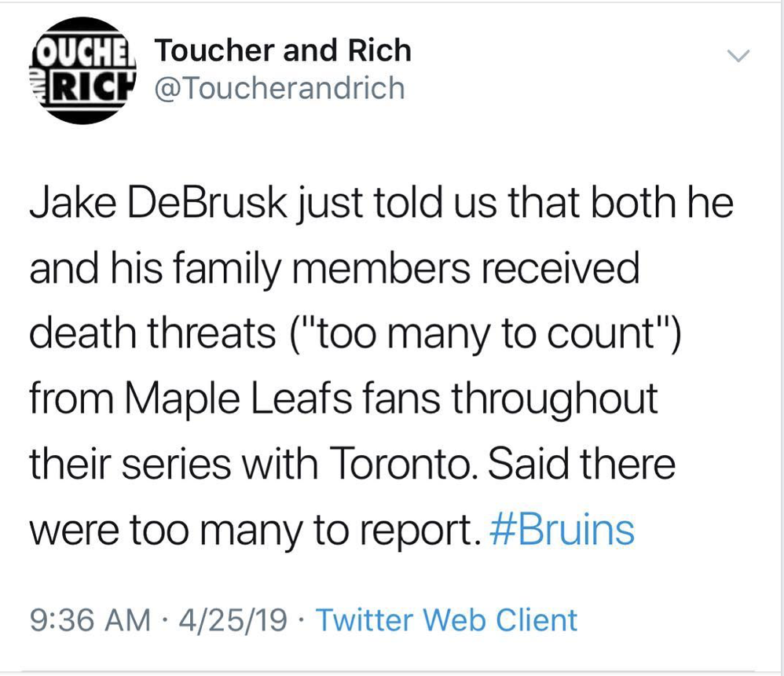Click the Toucher and Rich display name

283,51
